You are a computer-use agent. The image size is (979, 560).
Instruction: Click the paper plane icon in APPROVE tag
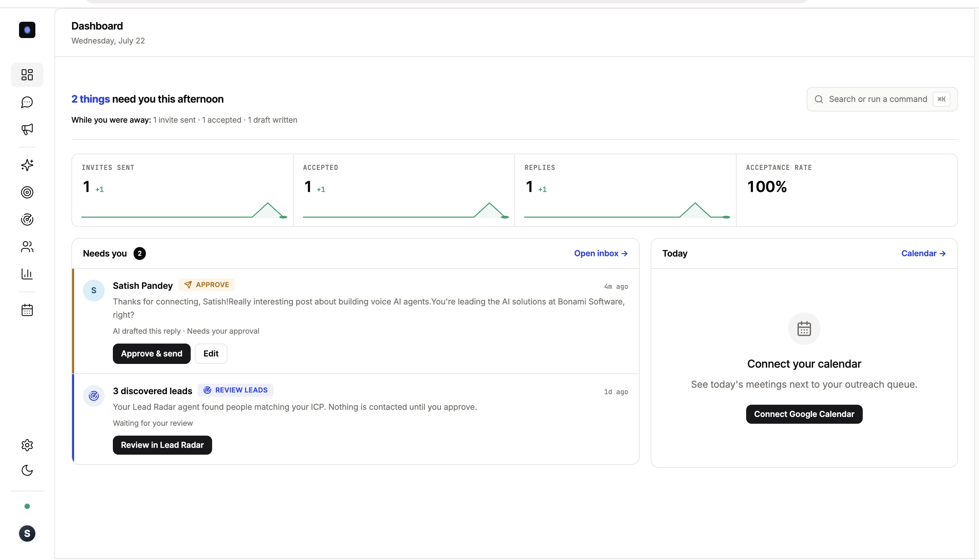click(188, 285)
